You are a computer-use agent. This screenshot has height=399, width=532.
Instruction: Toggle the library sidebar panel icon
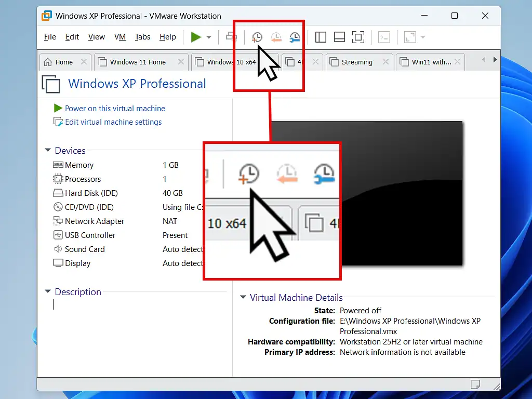coord(321,37)
